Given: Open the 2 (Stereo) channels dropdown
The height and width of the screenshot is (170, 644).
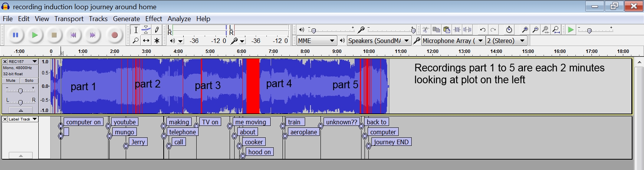Looking at the screenshot, I should click(x=506, y=41).
